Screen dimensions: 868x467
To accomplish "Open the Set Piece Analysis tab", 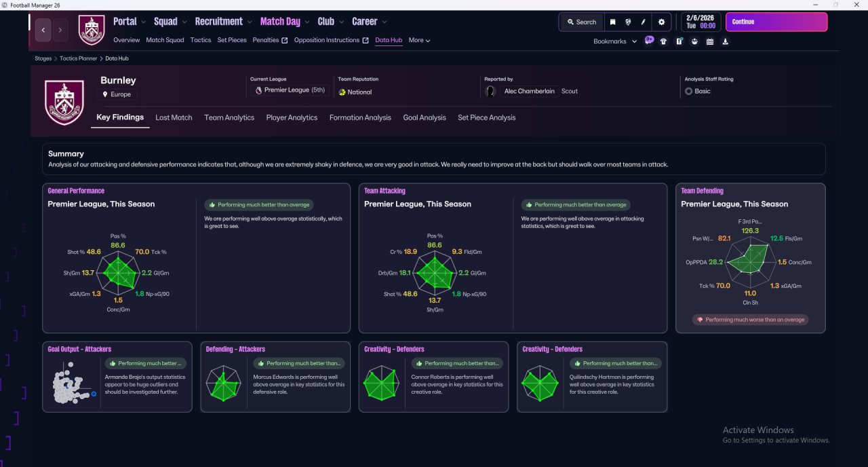I will [x=486, y=117].
